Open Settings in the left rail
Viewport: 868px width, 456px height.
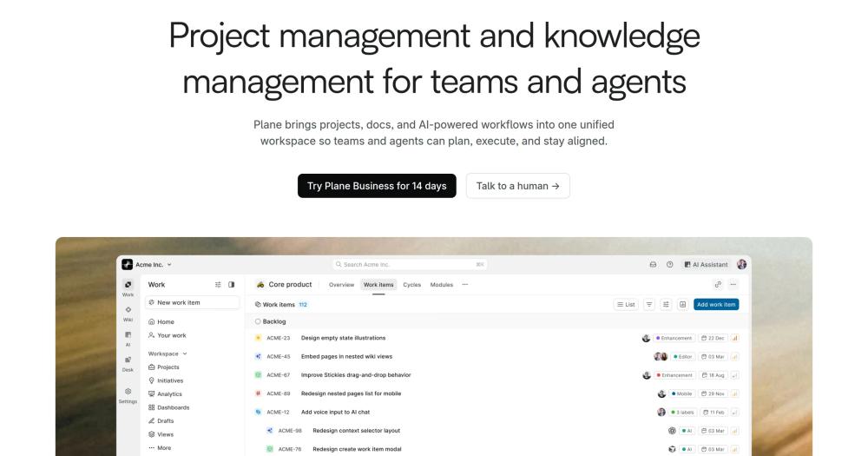click(x=128, y=395)
